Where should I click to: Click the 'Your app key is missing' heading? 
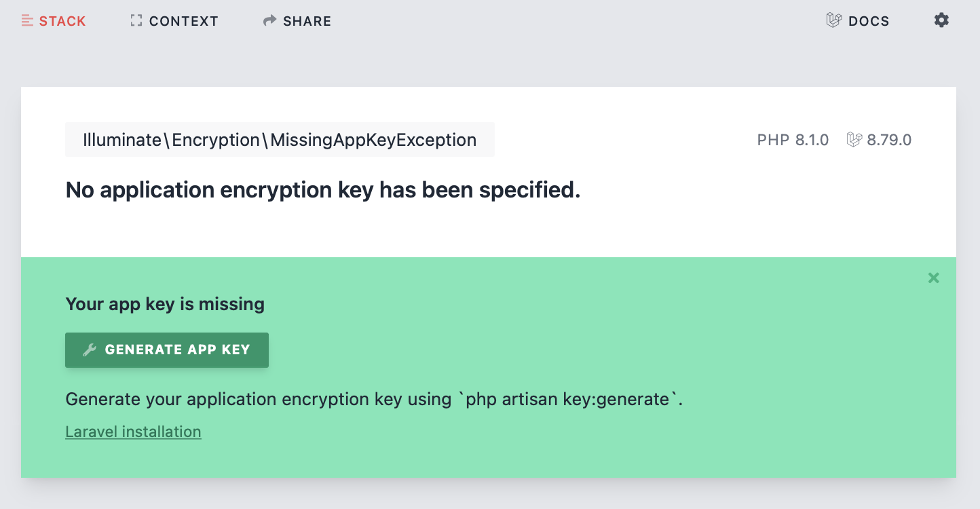point(165,304)
